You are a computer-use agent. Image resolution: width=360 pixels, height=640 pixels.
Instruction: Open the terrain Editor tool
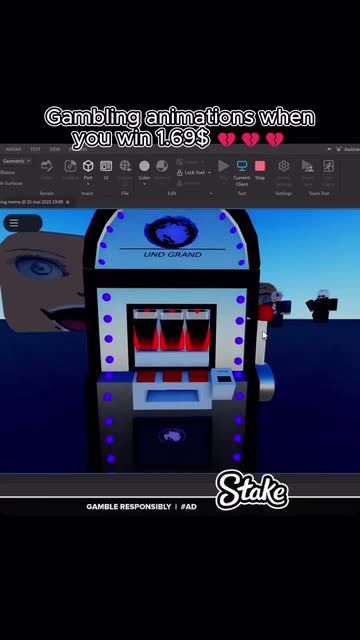pyautogui.click(x=47, y=166)
